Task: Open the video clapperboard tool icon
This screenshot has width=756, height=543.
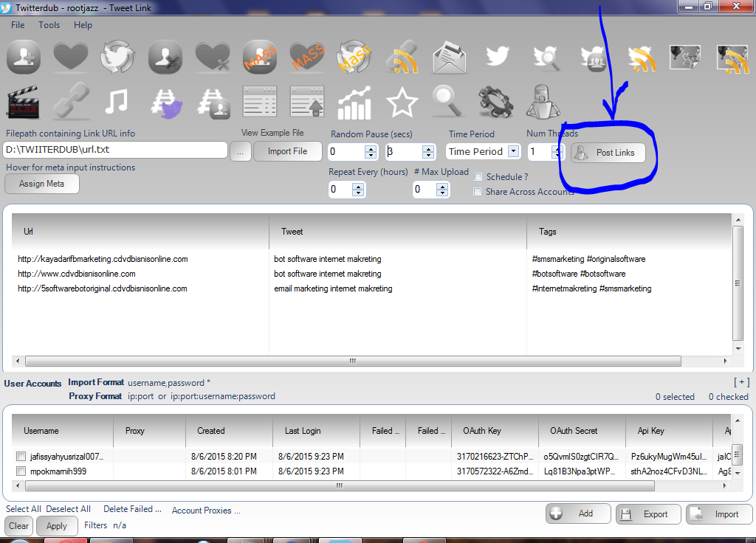Action: pos(23,102)
